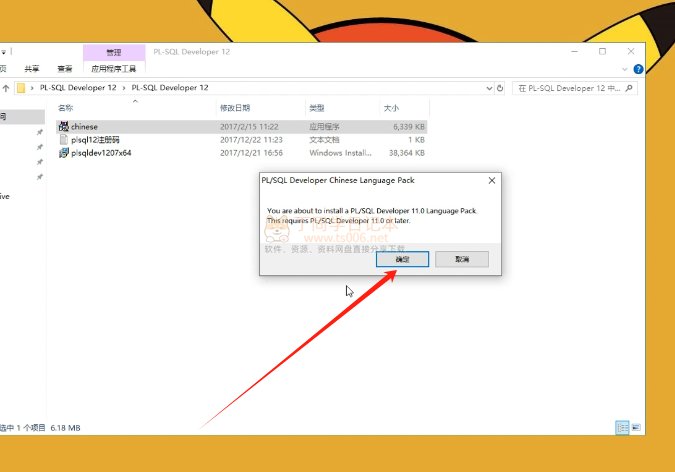The width and height of the screenshot is (675, 472).
Task: Minimize the Explorer window
Action: [x=574, y=52]
